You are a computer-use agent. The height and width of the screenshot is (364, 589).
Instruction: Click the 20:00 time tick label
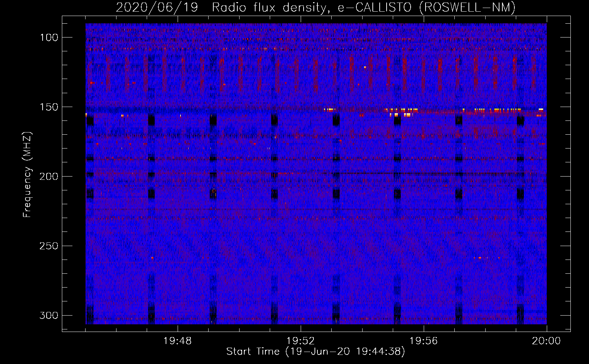click(x=546, y=341)
